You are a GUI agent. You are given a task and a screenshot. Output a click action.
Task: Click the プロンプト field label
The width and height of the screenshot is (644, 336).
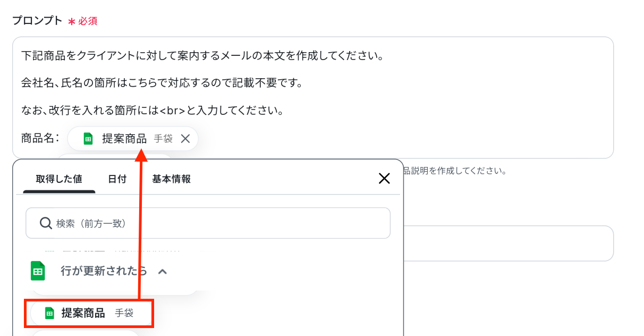(37, 21)
